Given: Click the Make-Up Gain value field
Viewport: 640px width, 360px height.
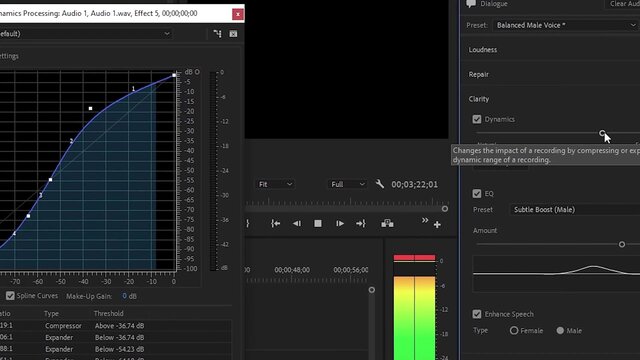Looking at the screenshot, I should click(x=124, y=296).
